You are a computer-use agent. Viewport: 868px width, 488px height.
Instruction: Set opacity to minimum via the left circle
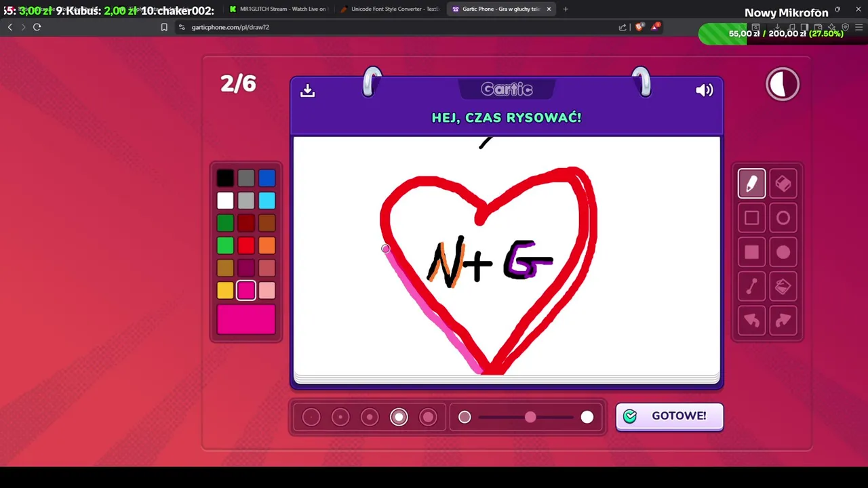click(465, 417)
